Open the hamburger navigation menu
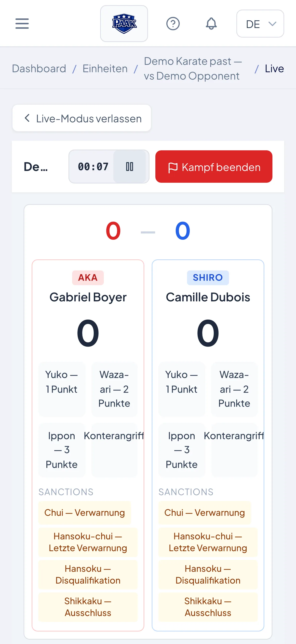This screenshot has height=644, width=296. click(22, 24)
